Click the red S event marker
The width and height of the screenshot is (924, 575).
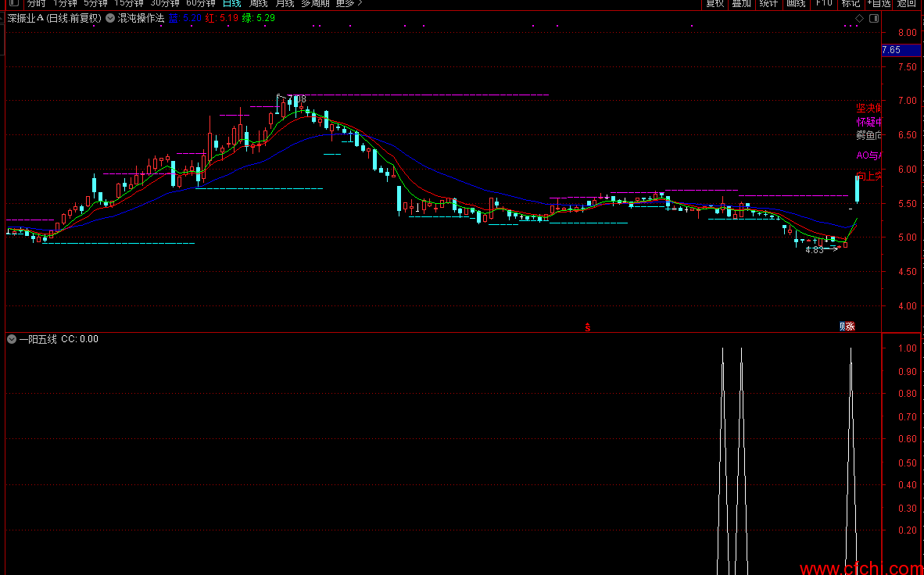tap(587, 327)
